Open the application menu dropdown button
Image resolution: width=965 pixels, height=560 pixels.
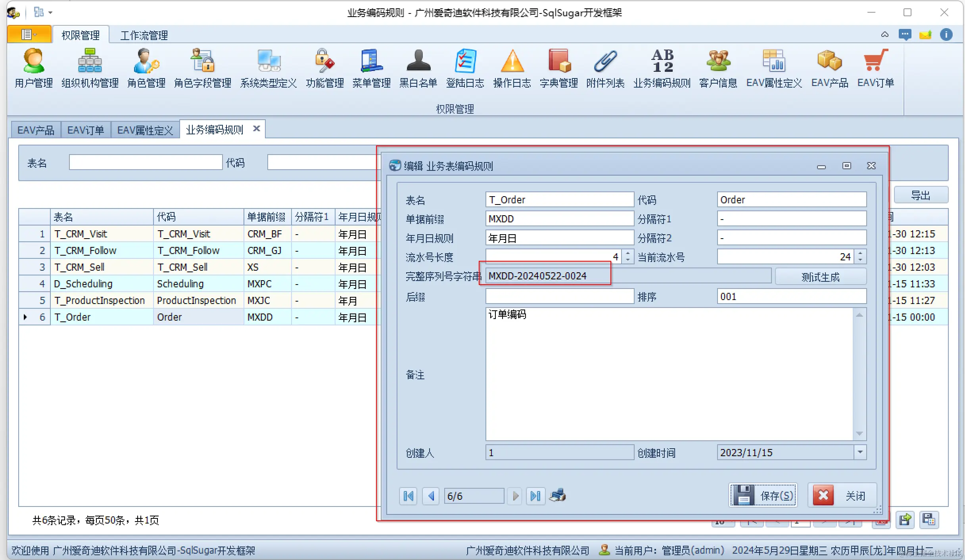pyautogui.click(x=29, y=34)
